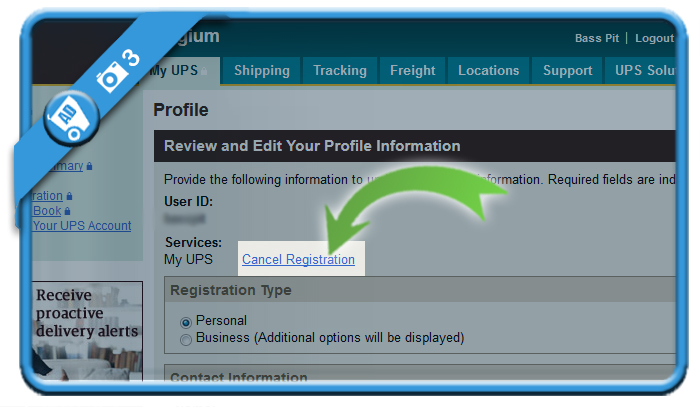Click the Cancel Registration link
The height and width of the screenshot is (407, 700).
(x=298, y=259)
